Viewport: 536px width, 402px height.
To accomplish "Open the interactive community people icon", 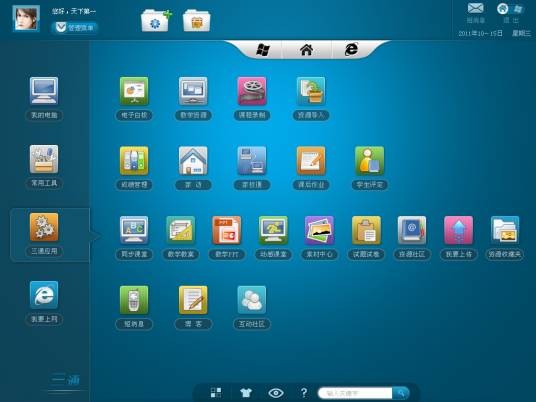I will pyautogui.click(x=252, y=300).
